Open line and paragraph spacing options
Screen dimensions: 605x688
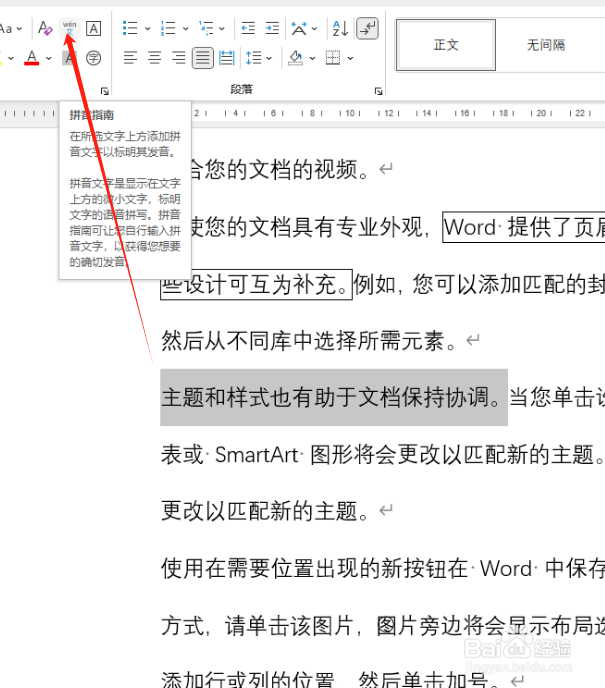(254, 57)
